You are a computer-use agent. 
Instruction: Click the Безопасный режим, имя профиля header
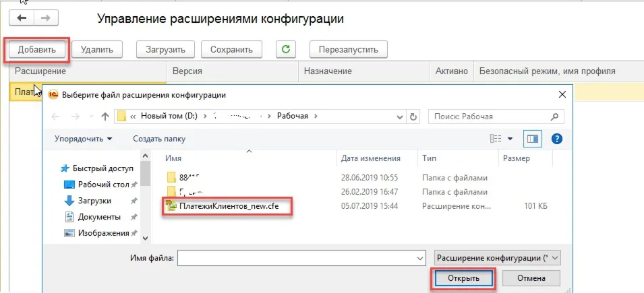tap(547, 71)
